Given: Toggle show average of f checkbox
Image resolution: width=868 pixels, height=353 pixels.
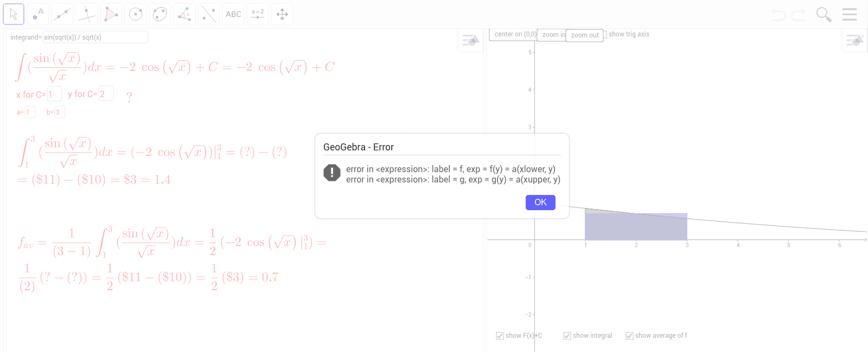Looking at the screenshot, I should [629, 336].
